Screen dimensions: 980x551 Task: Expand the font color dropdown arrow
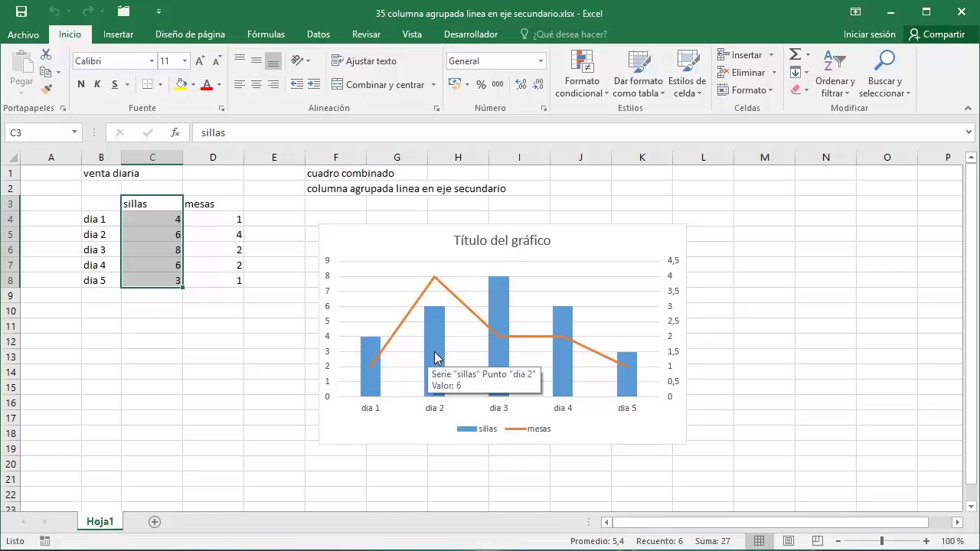(219, 85)
